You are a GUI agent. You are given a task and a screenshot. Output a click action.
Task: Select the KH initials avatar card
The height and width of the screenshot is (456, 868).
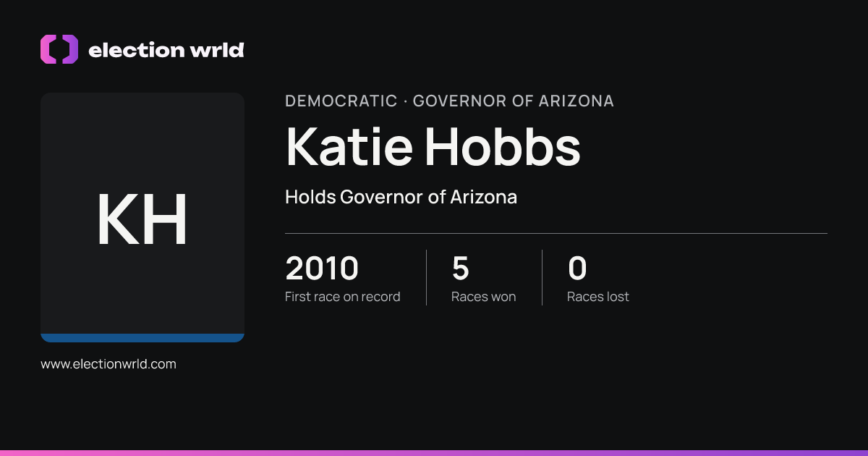coord(142,217)
